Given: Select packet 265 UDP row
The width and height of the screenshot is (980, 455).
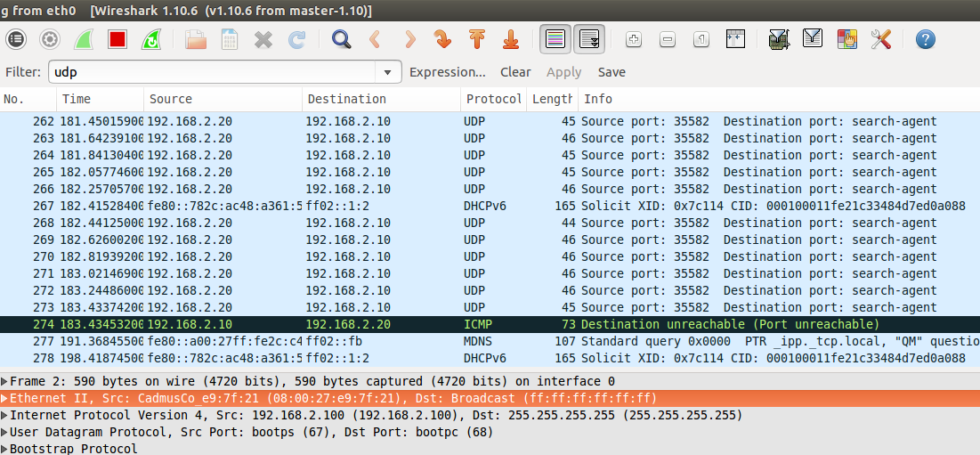Looking at the screenshot, I should [x=490, y=173].
